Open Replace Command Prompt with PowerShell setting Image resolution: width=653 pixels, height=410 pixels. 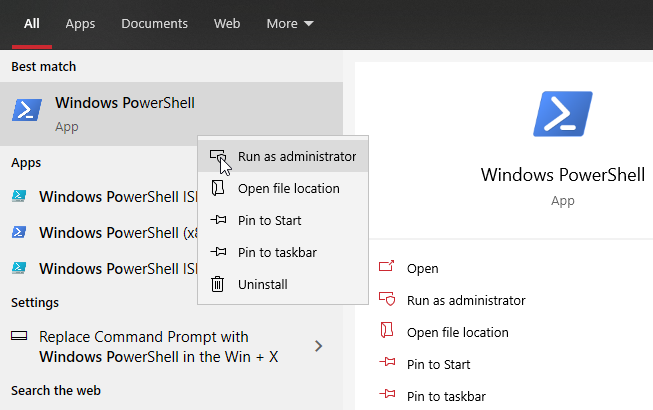(171, 346)
